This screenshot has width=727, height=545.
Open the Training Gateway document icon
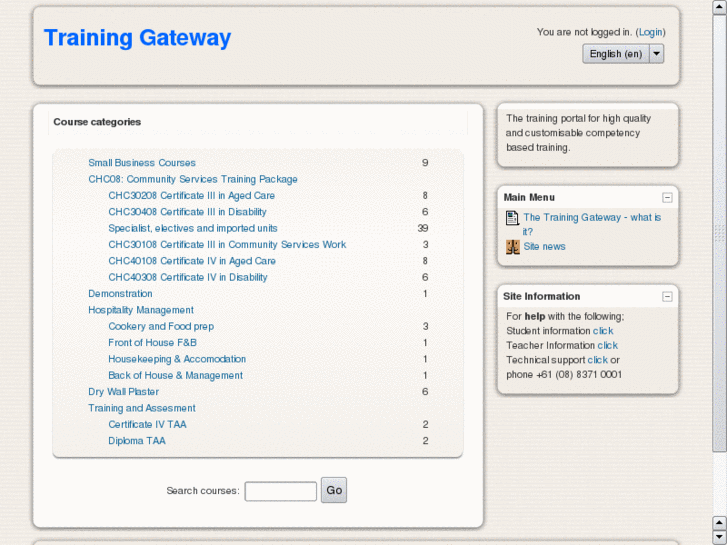[x=512, y=218]
